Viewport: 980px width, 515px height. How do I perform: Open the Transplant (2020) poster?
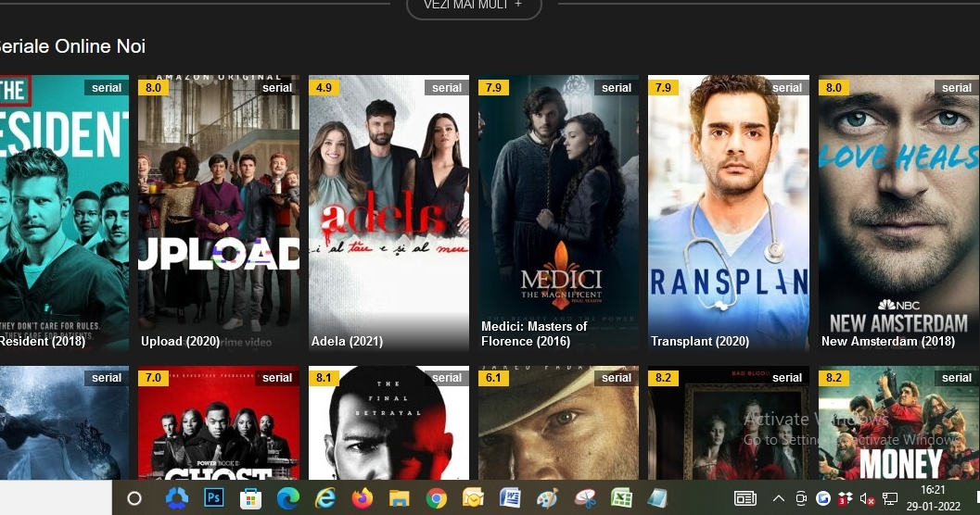pyautogui.click(x=729, y=213)
